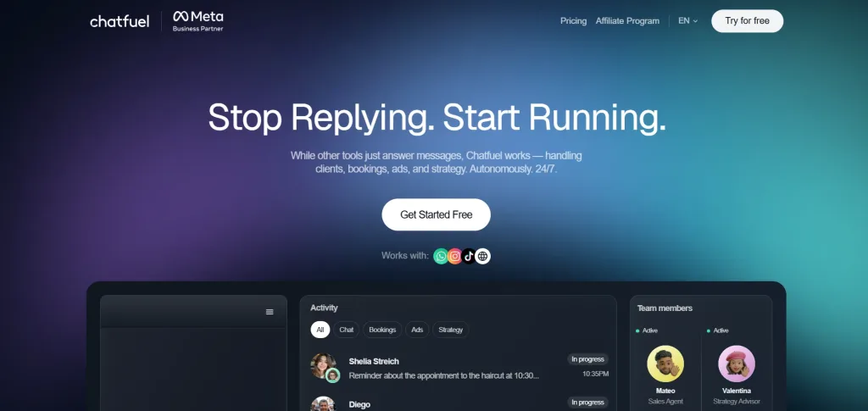Expand the EN language dropdown
868x411 pixels.
click(x=688, y=21)
